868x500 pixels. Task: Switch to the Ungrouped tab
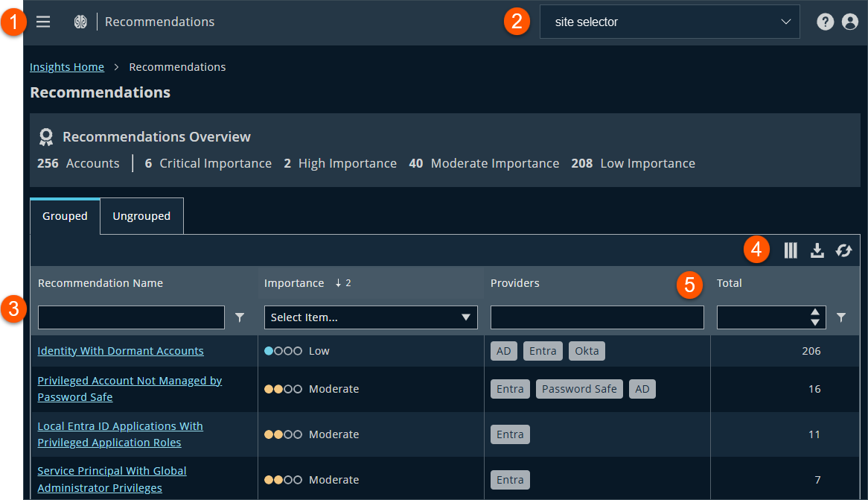pos(141,215)
